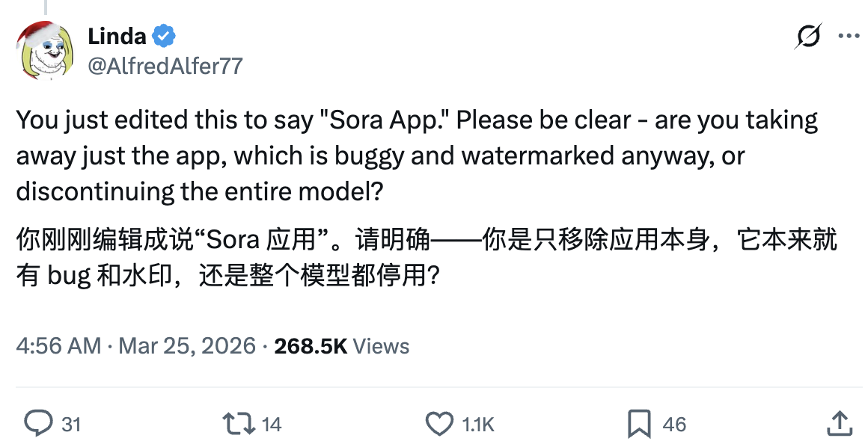This screenshot has height=447, width=868.
Task: Open the repost arrows menu
Action: coord(238,424)
